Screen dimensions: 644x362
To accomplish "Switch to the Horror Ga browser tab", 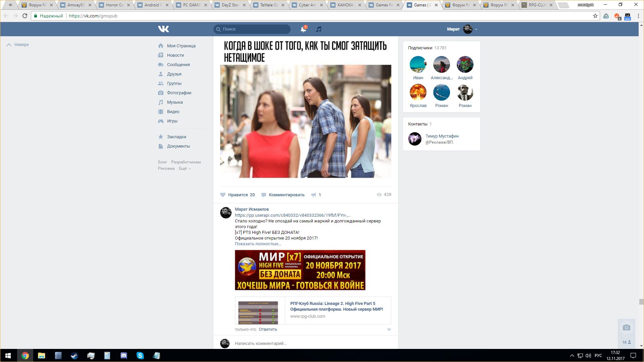I will pyautogui.click(x=115, y=5).
